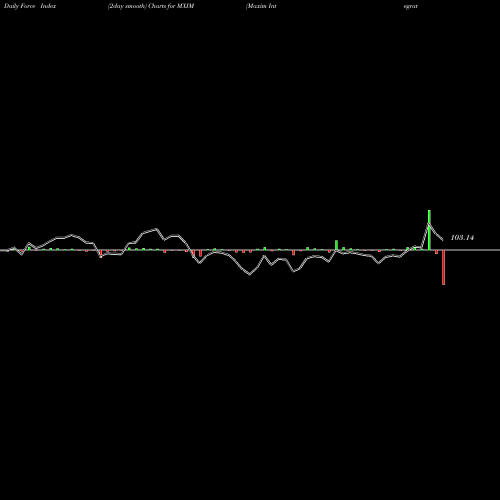Screen dimensions: 500x500
Task: Click the tallest red force index bar
Action: point(443,267)
